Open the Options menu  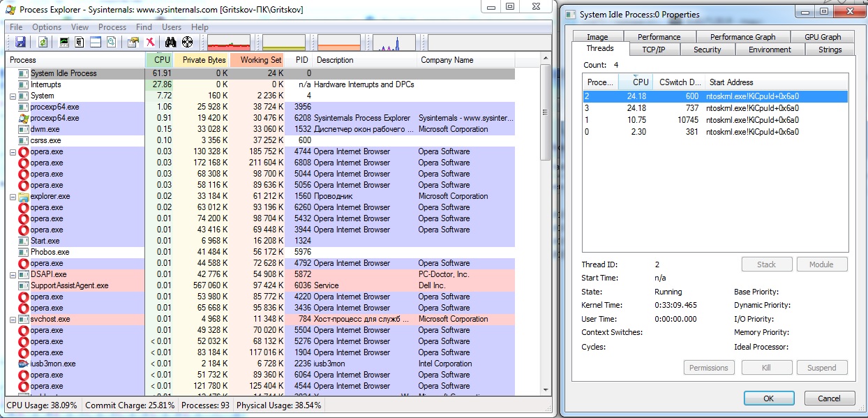(47, 27)
